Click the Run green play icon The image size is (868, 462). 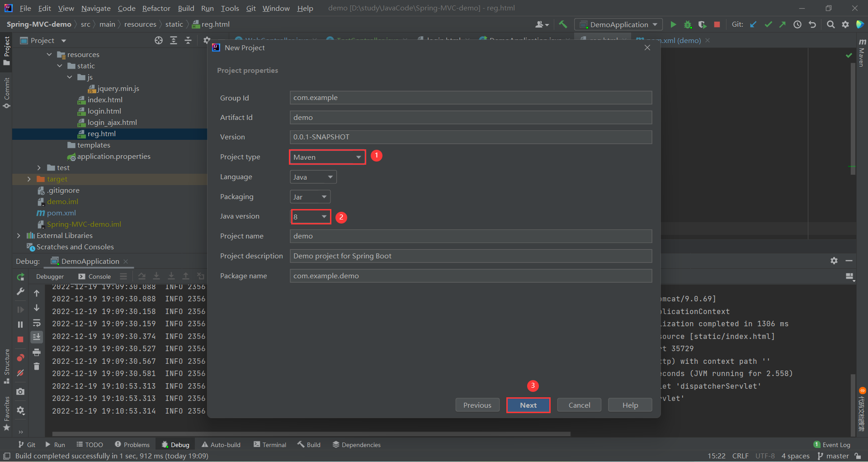click(x=673, y=24)
